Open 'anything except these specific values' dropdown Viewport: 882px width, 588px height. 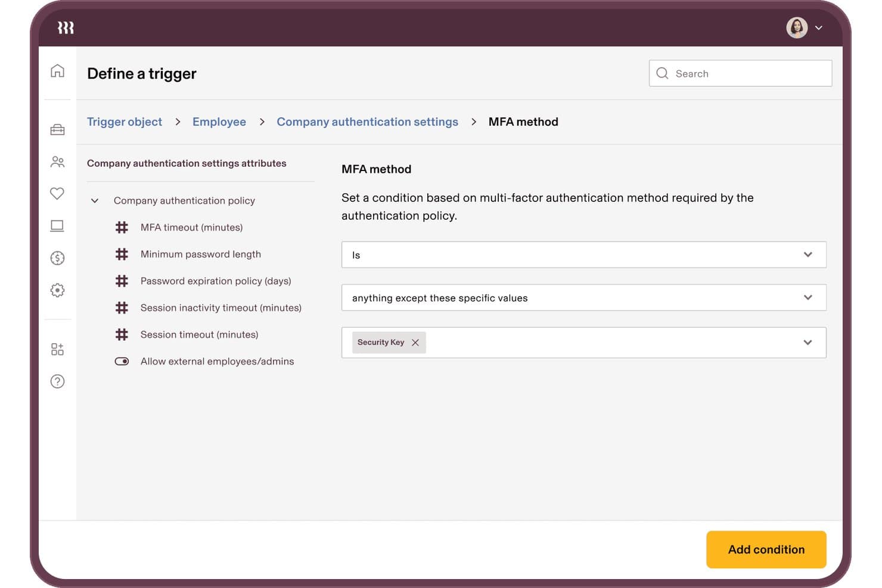click(x=583, y=297)
